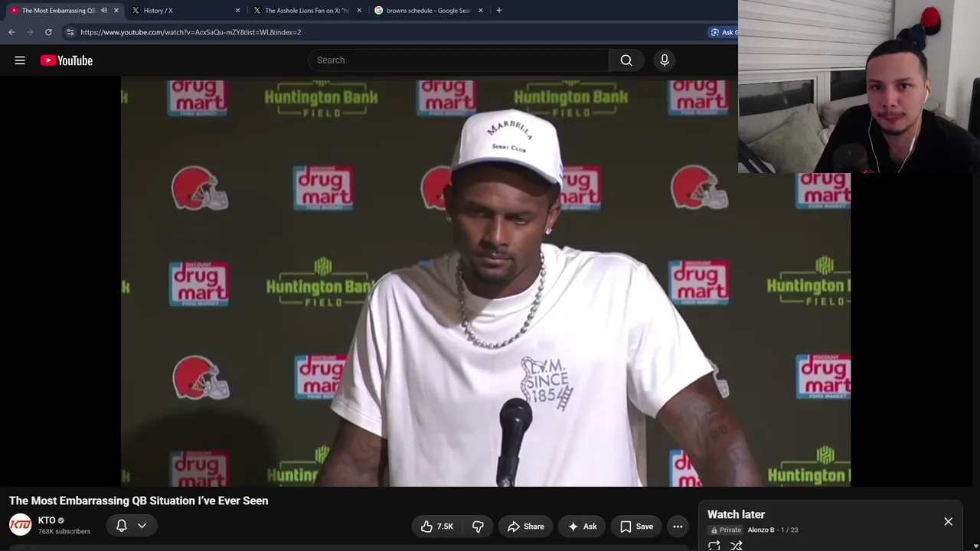Toggle the KTO notification bell
This screenshot has height=551, width=980.
coord(121,526)
